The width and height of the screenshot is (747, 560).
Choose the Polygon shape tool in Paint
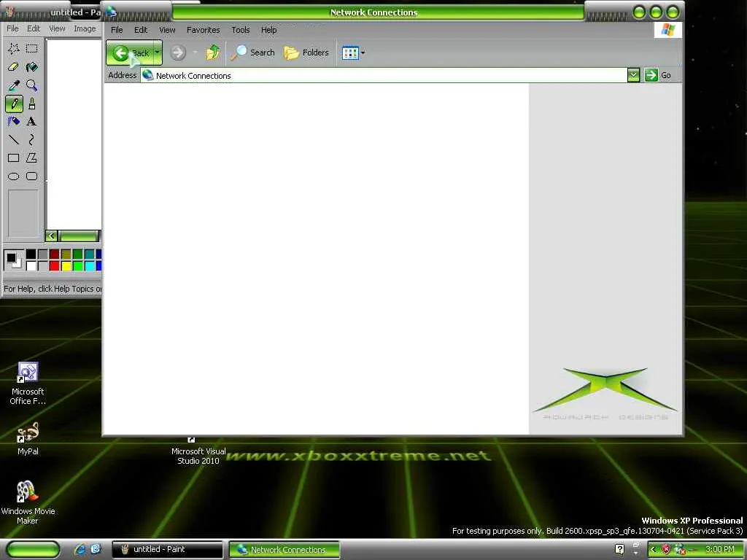[31, 157]
